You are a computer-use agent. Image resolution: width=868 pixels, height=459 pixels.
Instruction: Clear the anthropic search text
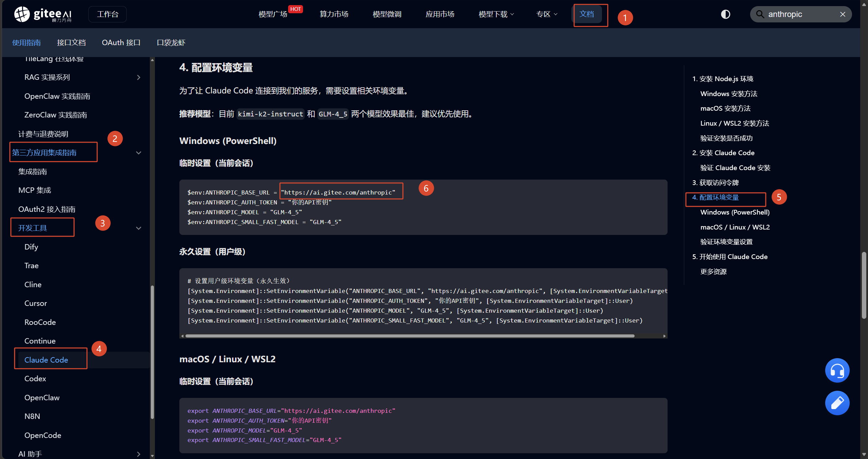point(843,14)
